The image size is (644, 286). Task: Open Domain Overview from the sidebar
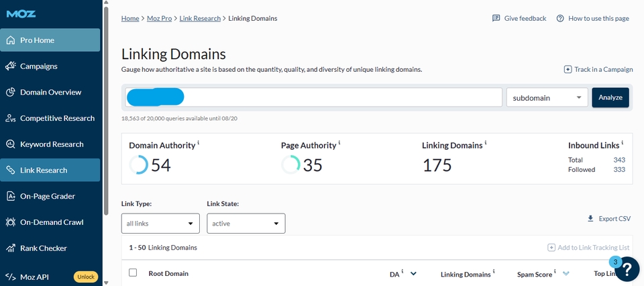point(50,92)
